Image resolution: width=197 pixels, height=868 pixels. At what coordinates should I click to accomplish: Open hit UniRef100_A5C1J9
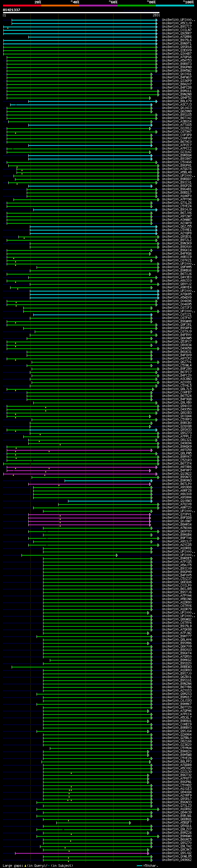(x=177, y=23)
